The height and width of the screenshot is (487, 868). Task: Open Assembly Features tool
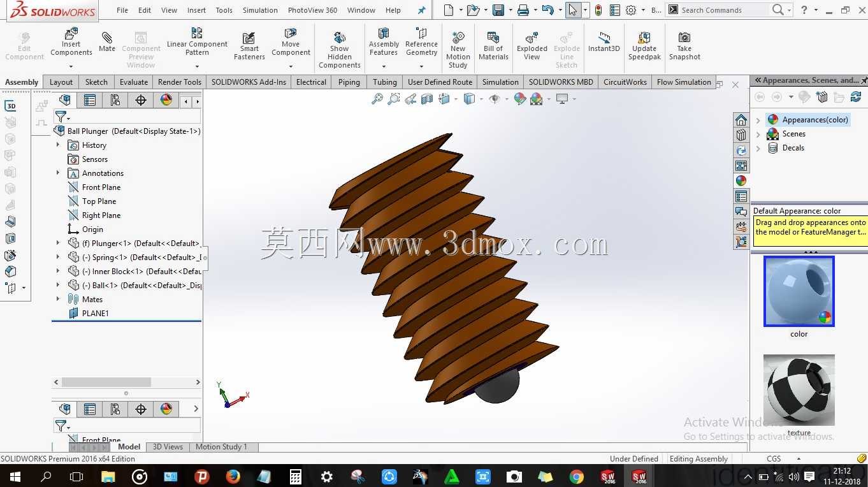click(x=384, y=42)
